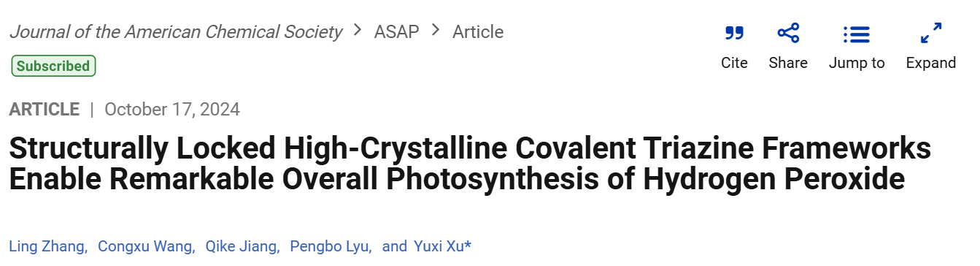Click the Share network icon
Image resolution: width=980 pixels, height=266 pixels.
pos(788,33)
